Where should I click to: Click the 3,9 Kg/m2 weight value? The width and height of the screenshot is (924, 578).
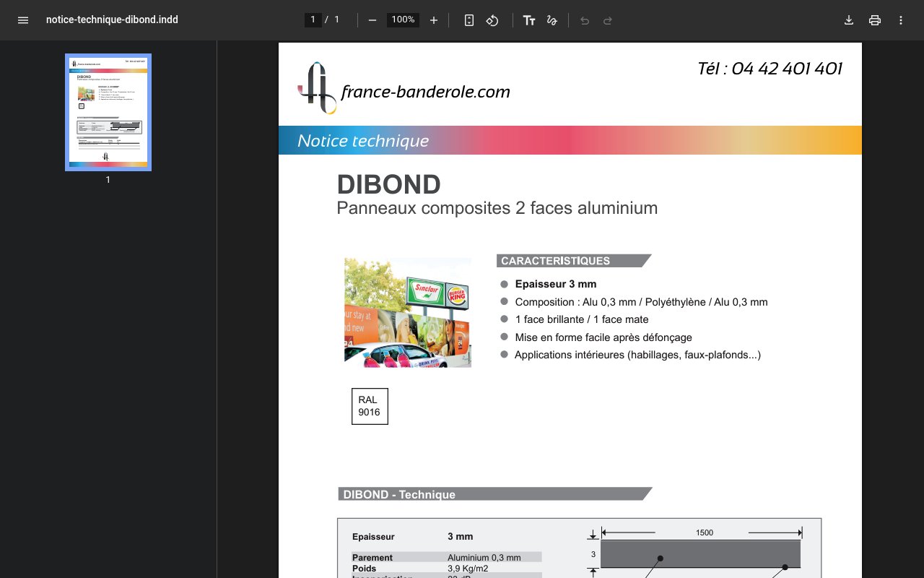point(468,569)
